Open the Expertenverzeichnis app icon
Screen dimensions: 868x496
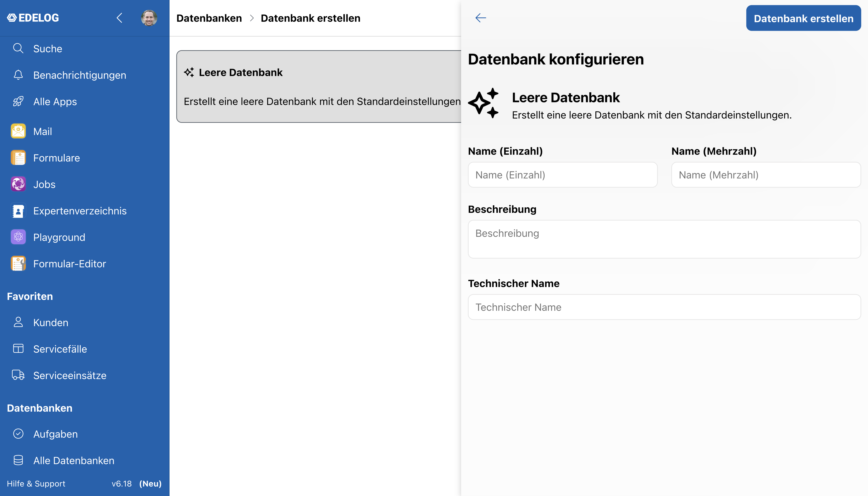[x=18, y=211]
